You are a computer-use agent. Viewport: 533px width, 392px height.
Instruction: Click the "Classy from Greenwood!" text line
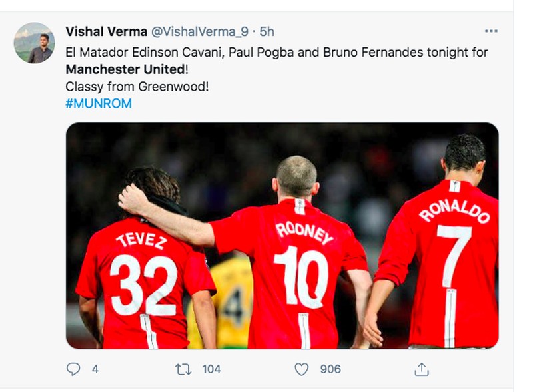point(137,87)
